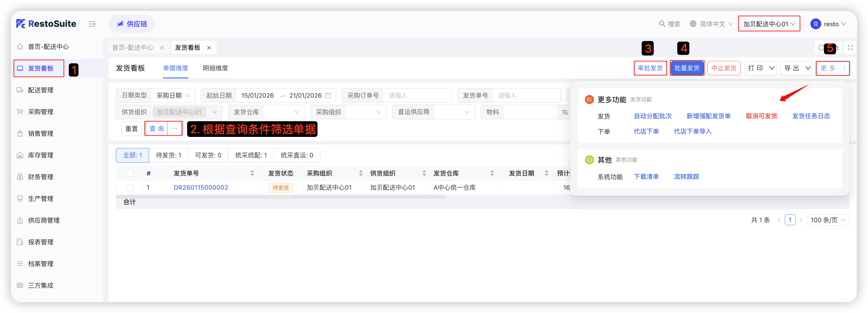
Task: Tick the checkbox for row DR260115000002
Action: point(130,188)
